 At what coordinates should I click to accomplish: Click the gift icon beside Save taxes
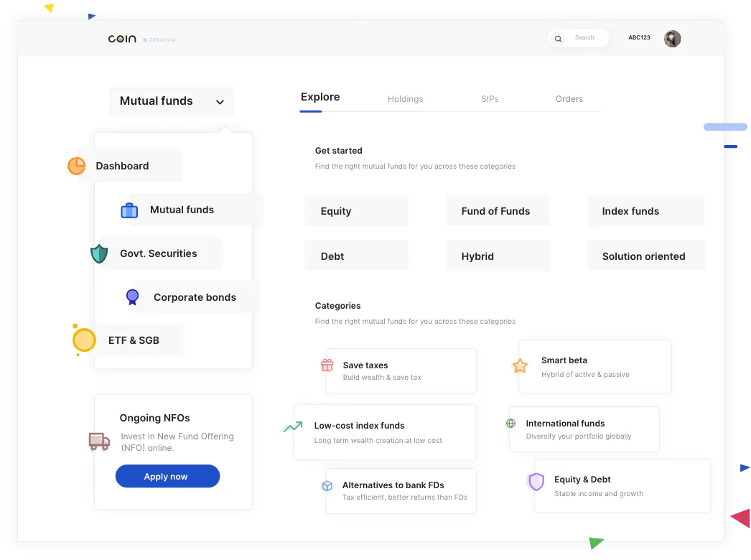327,365
